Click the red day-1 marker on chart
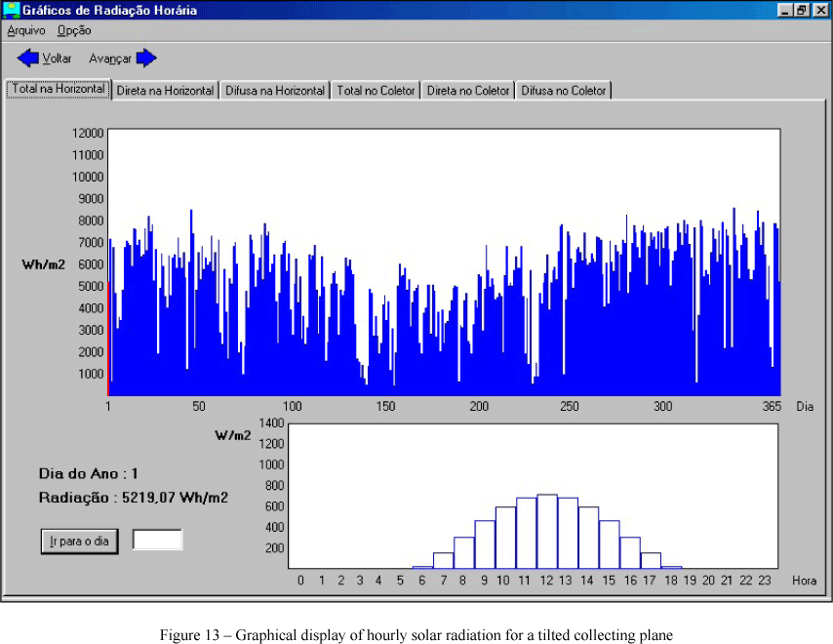Screen dimensions: 833x644 pyautogui.click(x=108, y=342)
